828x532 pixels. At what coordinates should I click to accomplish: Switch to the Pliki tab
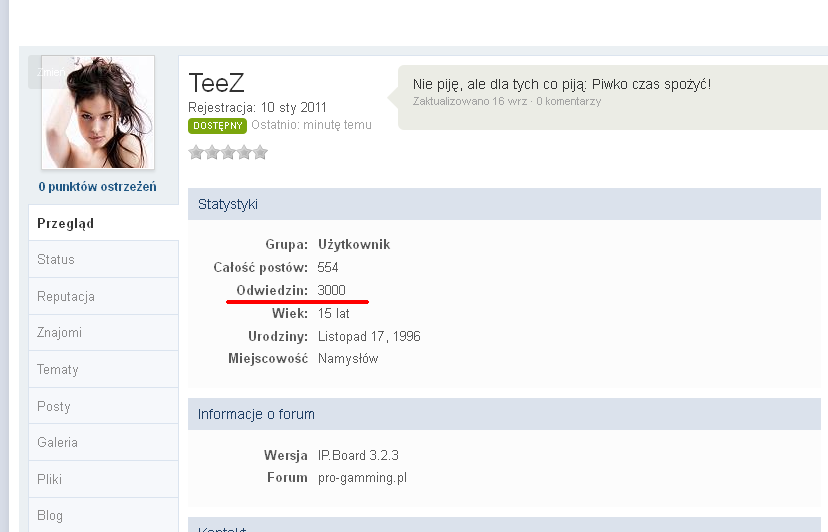pyautogui.click(x=50, y=480)
